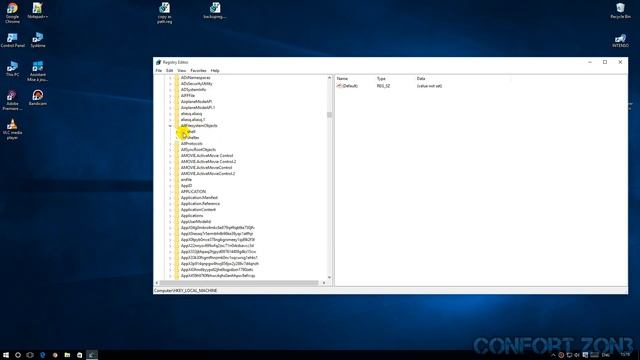Select the Système desktop shortcut

coord(38,40)
